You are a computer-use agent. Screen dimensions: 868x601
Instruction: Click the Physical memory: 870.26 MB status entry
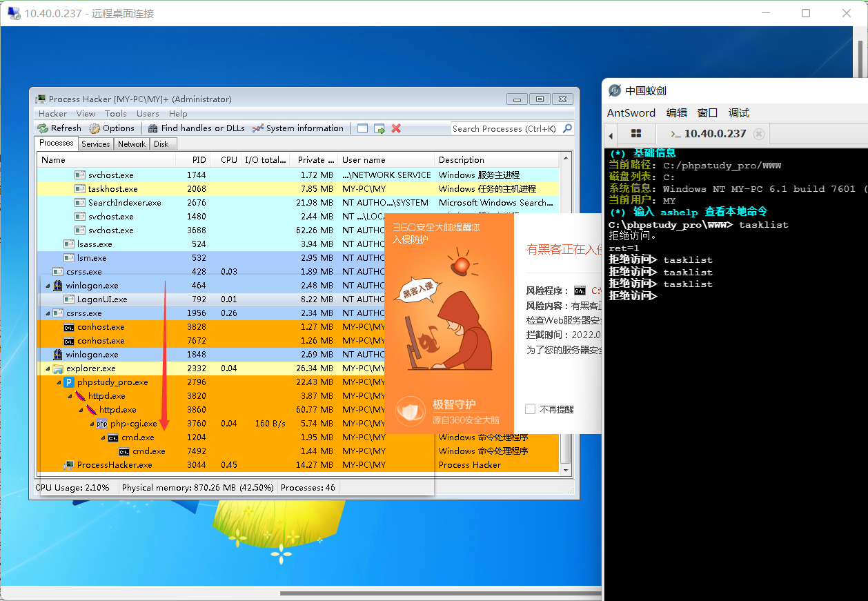tap(197, 488)
